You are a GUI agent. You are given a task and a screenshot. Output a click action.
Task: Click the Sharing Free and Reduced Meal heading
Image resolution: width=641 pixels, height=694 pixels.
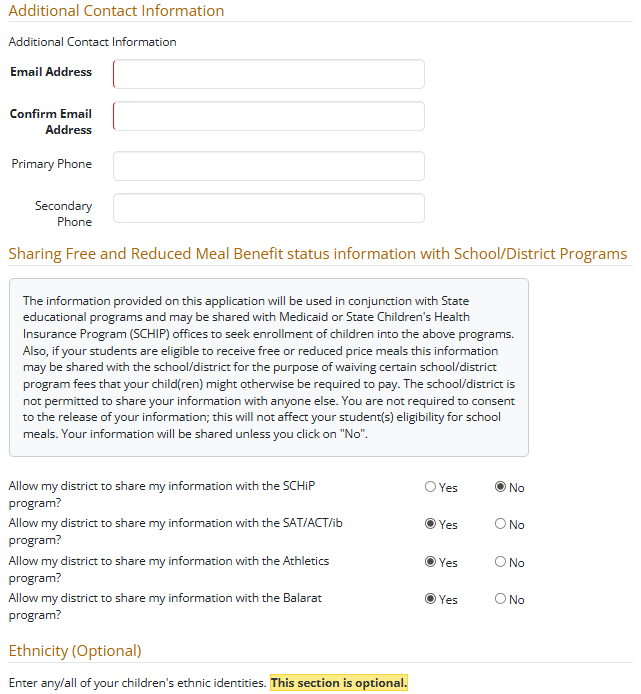(318, 254)
